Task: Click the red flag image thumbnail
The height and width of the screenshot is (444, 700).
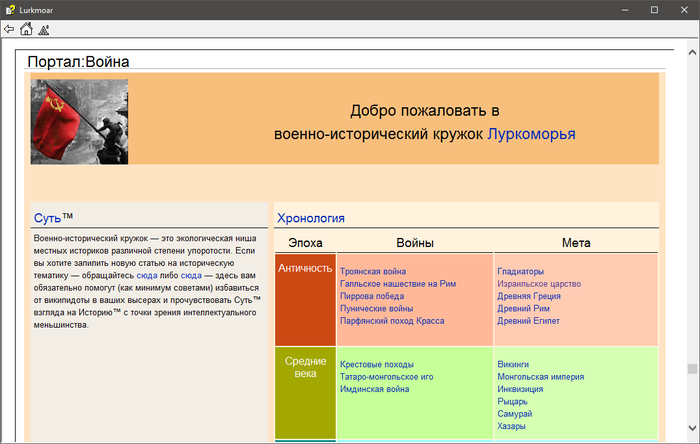Action: pos(79,121)
